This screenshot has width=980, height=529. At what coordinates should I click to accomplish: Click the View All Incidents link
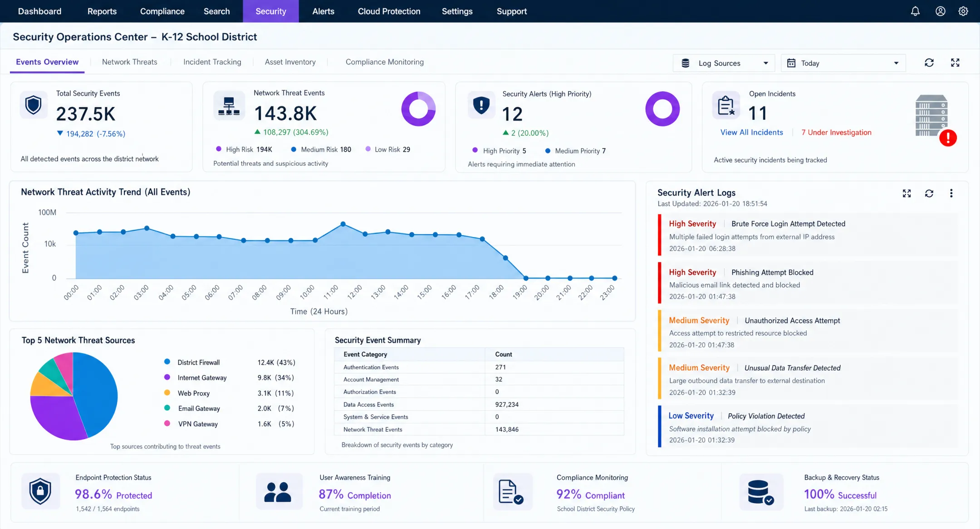click(x=751, y=132)
